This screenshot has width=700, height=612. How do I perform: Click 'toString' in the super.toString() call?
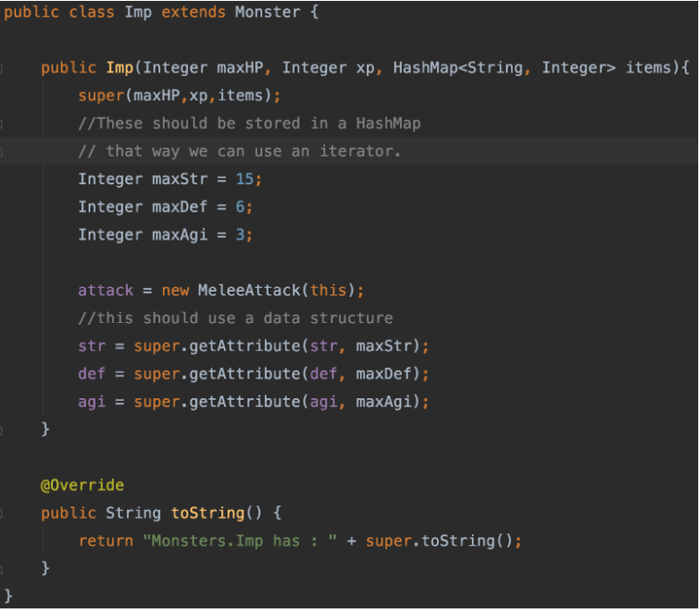[x=458, y=541]
